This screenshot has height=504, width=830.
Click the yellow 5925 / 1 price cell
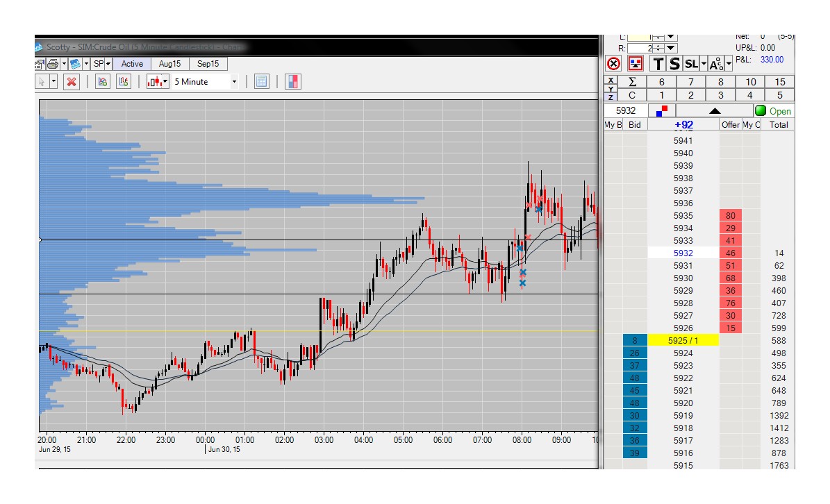683,341
